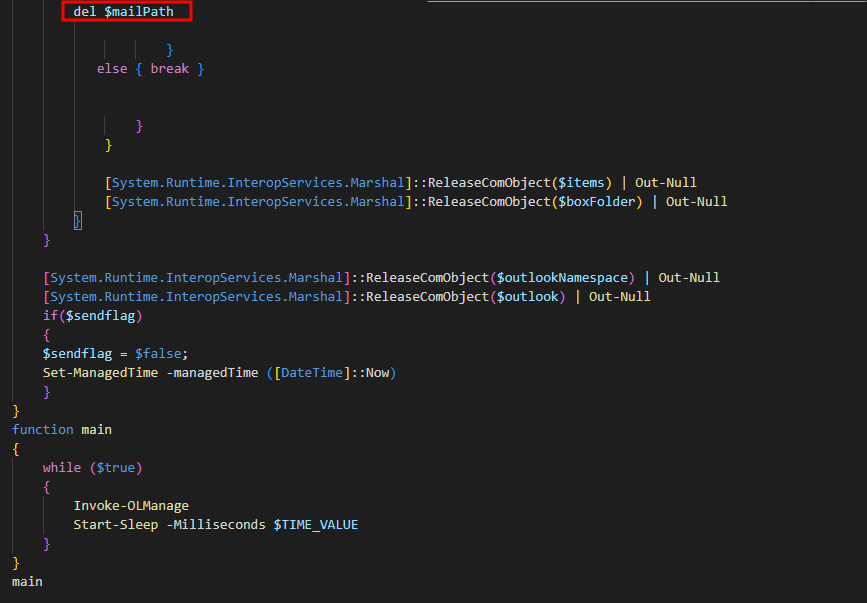The image size is (867, 603).
Task: Click the del command keyword
Action: point(85,12)
